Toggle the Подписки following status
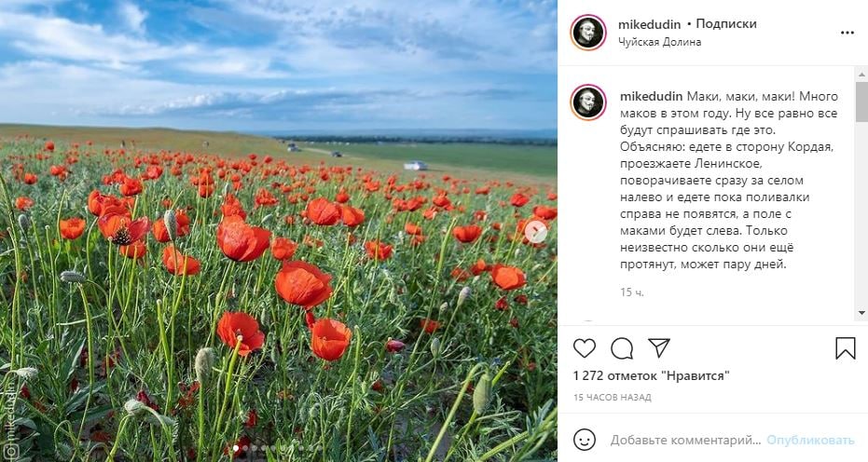 pyautogui.click(x=725, y=24)
